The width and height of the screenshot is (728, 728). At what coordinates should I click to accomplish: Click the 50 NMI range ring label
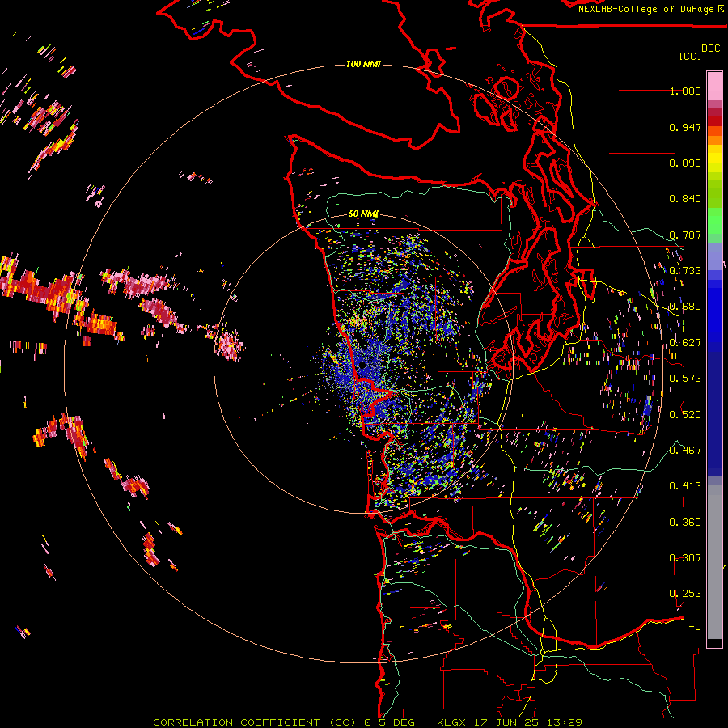coord(363,214)
